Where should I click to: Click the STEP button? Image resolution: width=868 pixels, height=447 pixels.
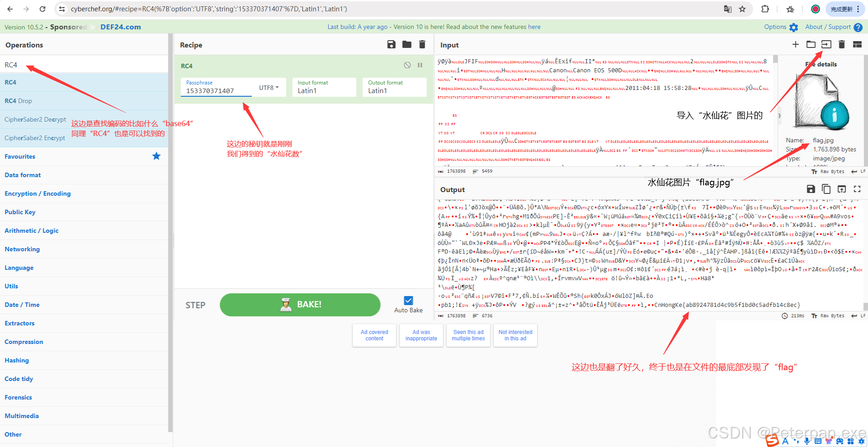click(195, 305)
